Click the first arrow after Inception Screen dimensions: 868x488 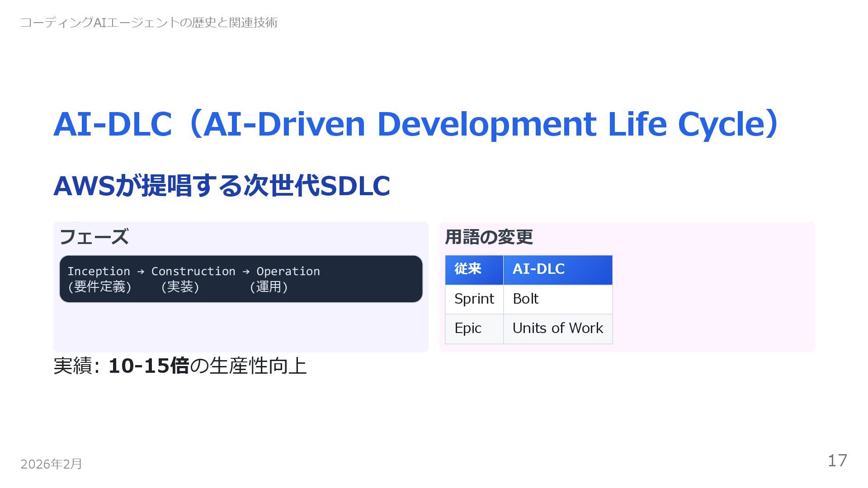click(141, 271)
